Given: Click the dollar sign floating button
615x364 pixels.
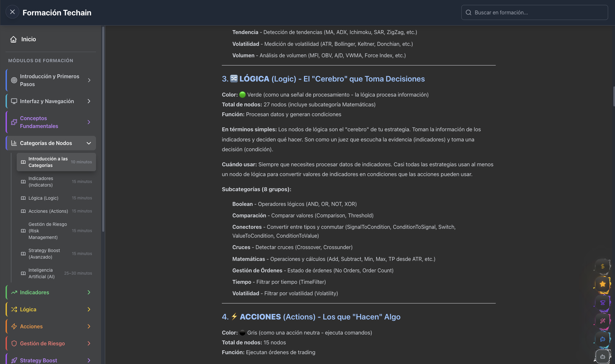Looking at the screenshot, I should point(602,266).
